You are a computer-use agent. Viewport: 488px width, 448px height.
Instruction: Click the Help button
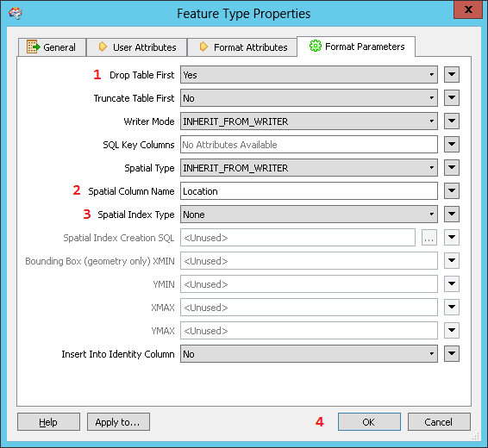tap(48, 422)
